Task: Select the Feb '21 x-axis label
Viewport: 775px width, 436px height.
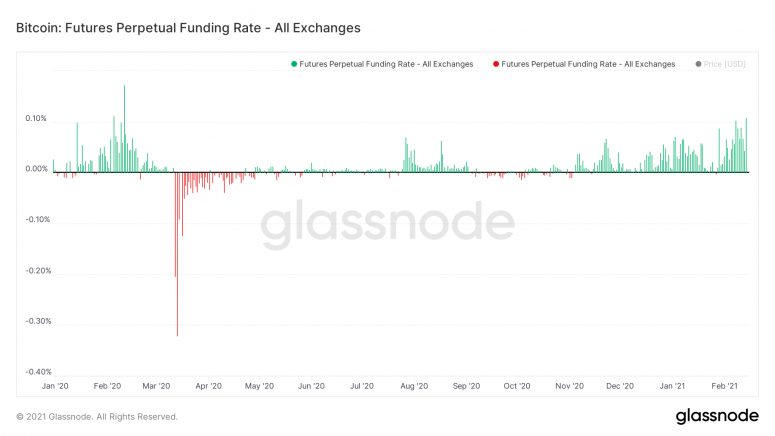Action: [724, 385]
